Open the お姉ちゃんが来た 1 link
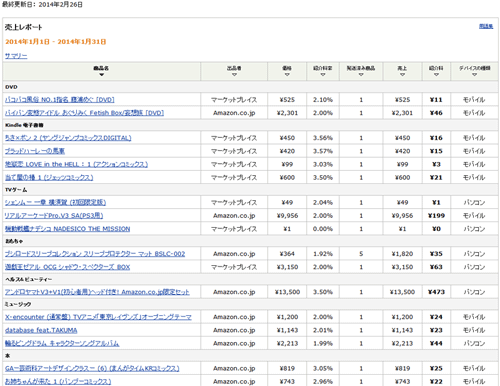 (58, 381)
